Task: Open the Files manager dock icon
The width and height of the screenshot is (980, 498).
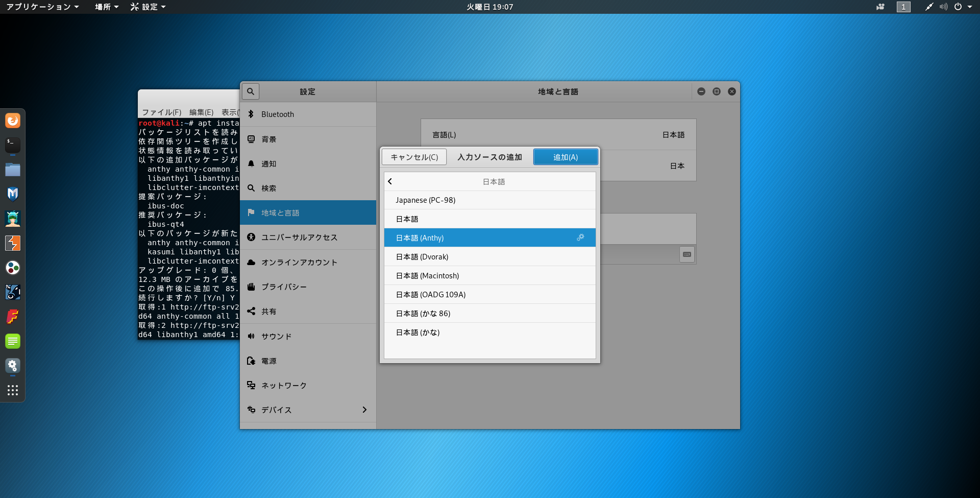Action: point(13,170)
